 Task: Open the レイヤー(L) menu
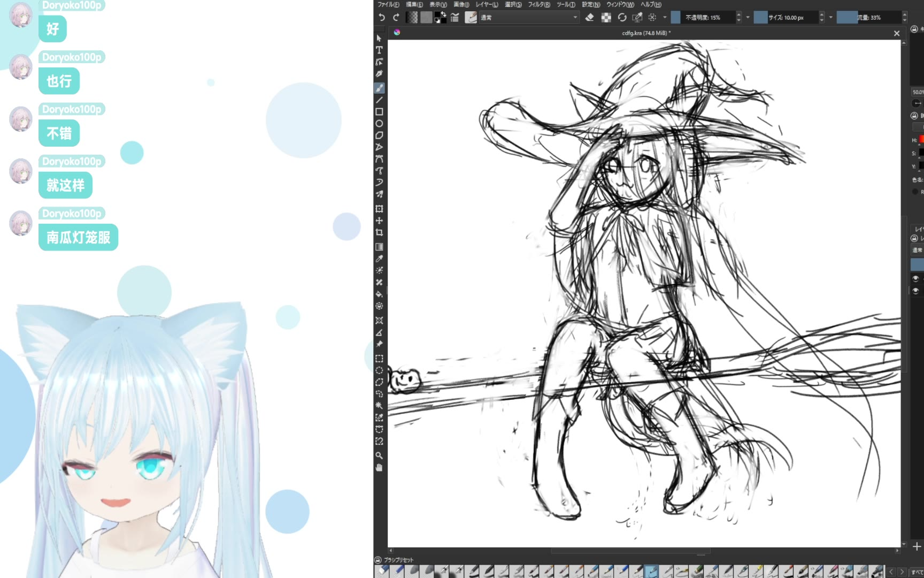pos(487,4)
